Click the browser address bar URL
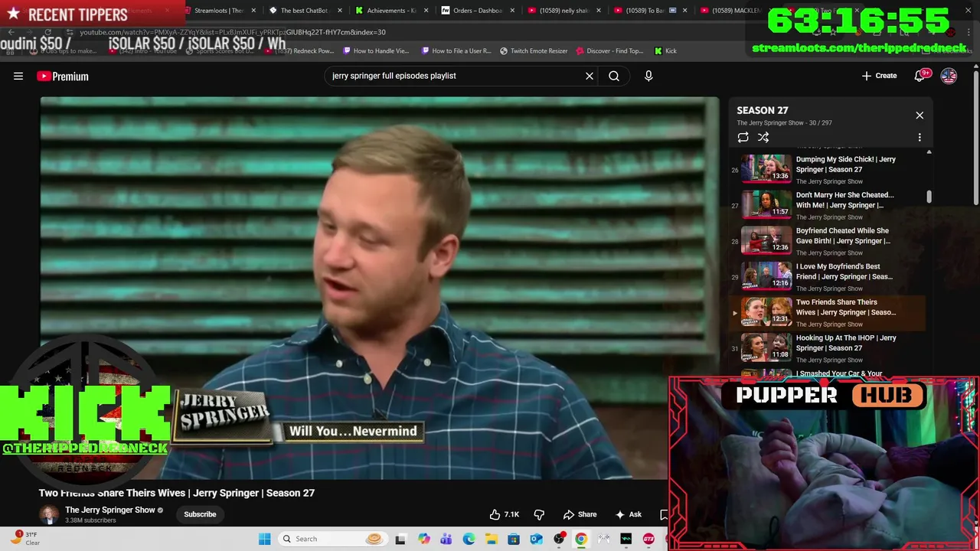The width and height of the screenshot is (980, 551). pos(233,32)
